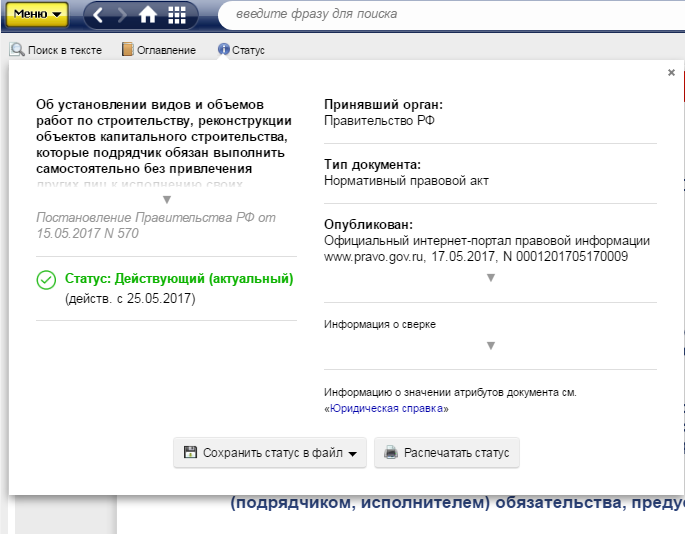685x534 pixels.
Task: Click the Статус: Действующий (актуальный) text
Action: 179,279
